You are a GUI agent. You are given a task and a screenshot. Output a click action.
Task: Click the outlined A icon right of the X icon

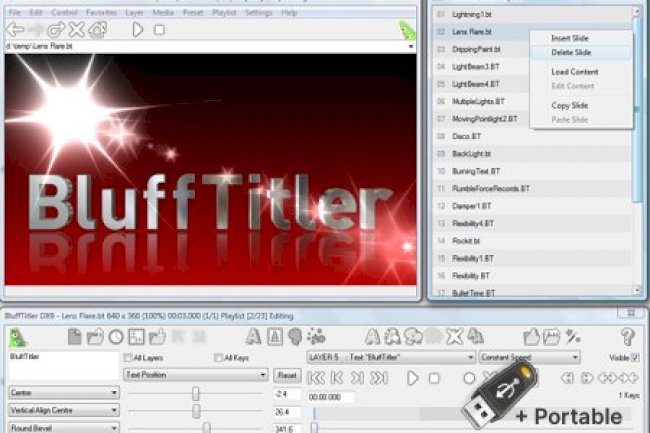point(475,337)
